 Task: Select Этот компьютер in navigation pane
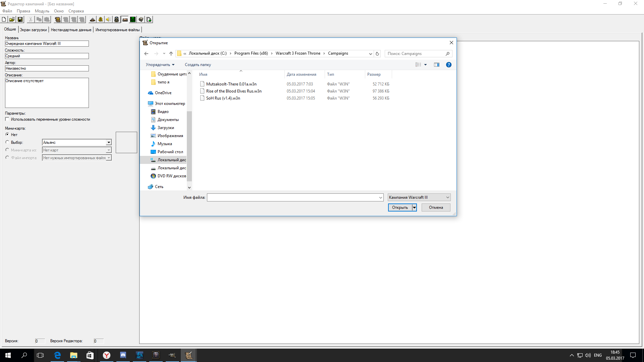click(x=170, y=104)
